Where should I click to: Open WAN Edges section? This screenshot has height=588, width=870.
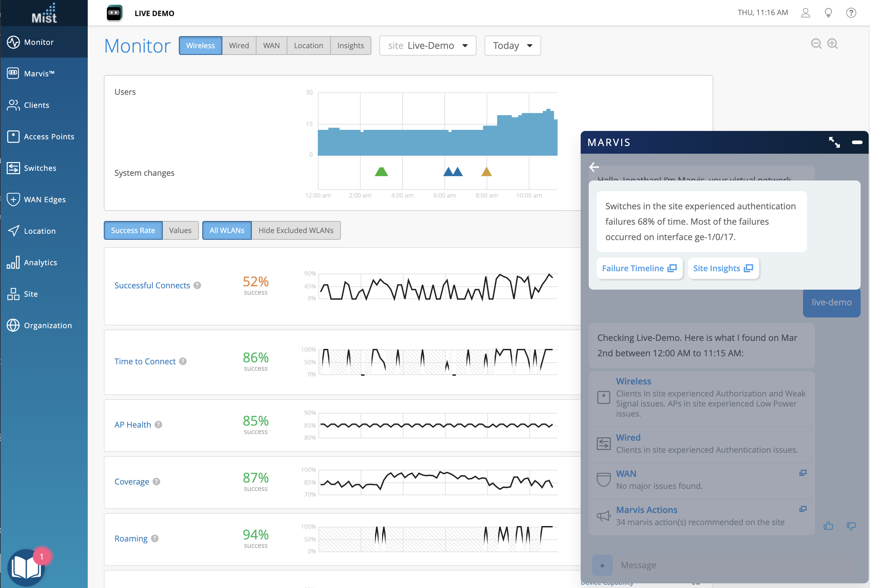44,200
